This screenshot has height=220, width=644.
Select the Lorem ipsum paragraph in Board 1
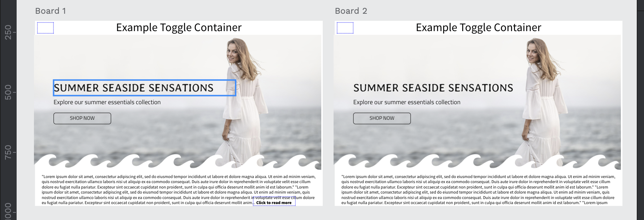click(x=179, y=190)
